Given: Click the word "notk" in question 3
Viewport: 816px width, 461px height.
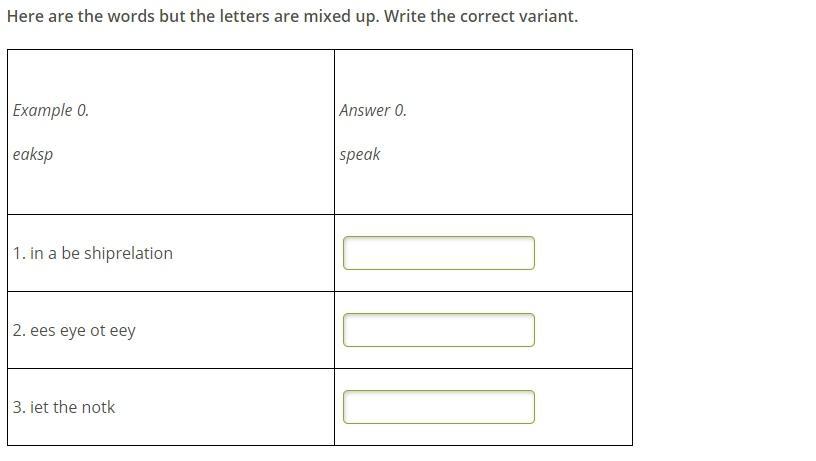Looking at the screenshot, I should pos(98,407).
